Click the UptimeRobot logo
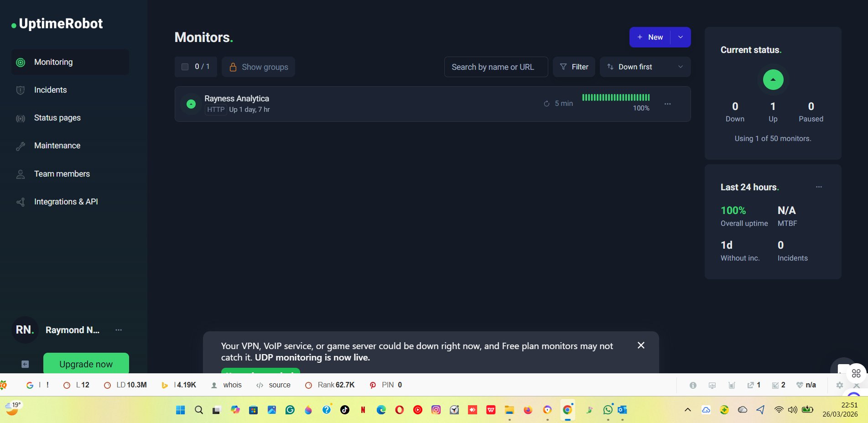Screen dimensions: 868x423 (57, 24)
